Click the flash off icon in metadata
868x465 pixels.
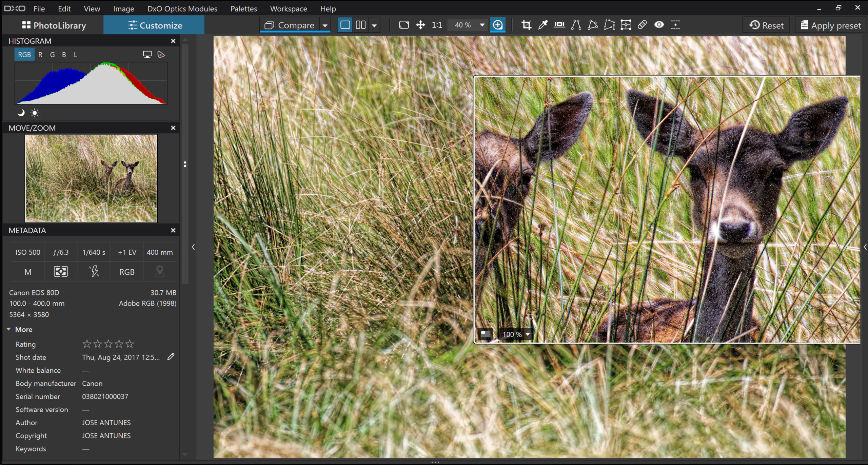[94, 271]
